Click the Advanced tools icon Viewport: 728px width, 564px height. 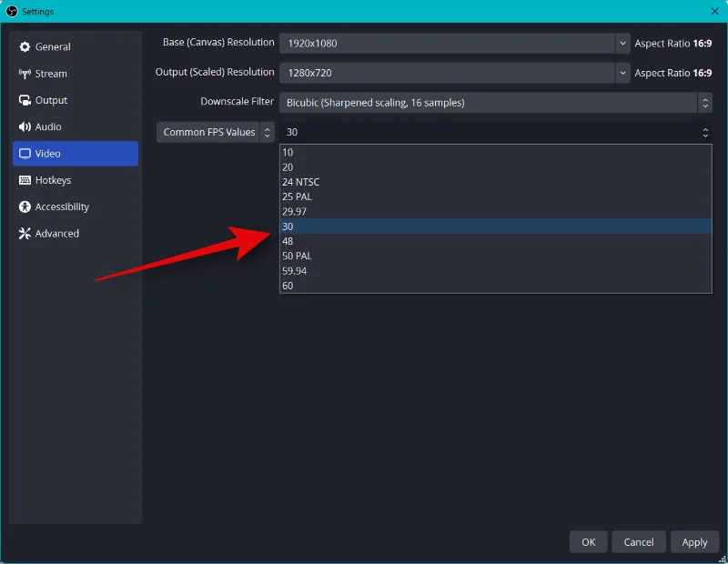coord(25,234)
